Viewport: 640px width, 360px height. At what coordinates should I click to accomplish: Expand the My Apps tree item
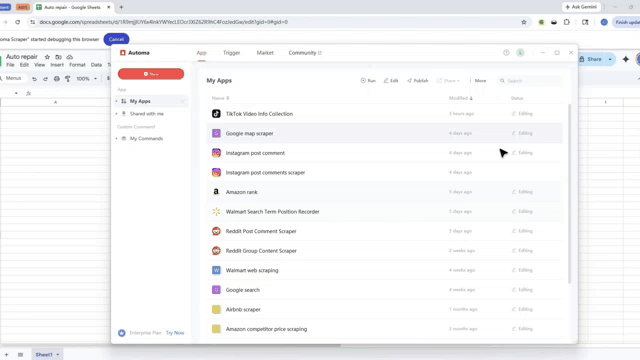coord(116,101)
